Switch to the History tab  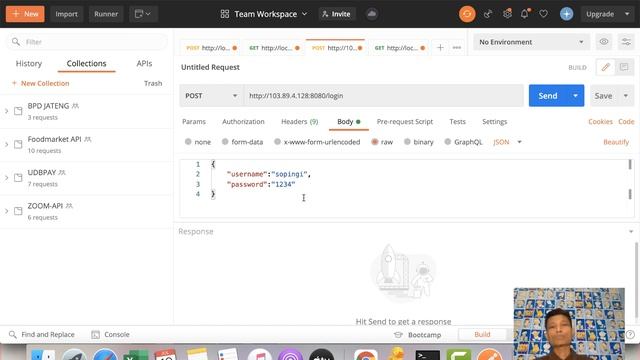point(29,63)
